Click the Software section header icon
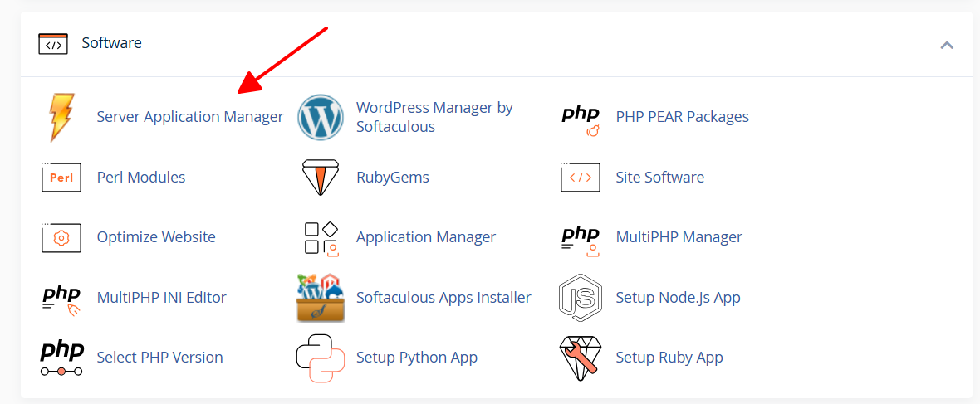Image resolution: width=980 pixels, height=404 pixels. click(x=53, y=44)
